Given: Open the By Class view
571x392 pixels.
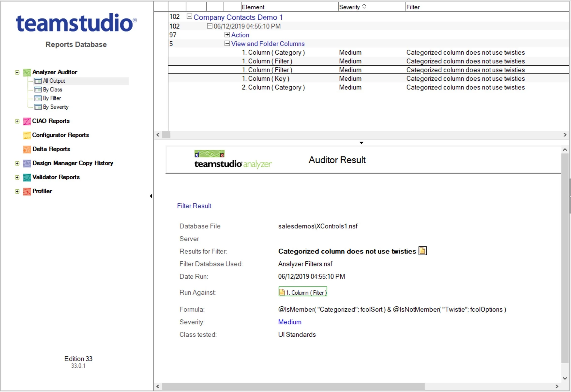Looking at the screenshot, I should (53, 90).
